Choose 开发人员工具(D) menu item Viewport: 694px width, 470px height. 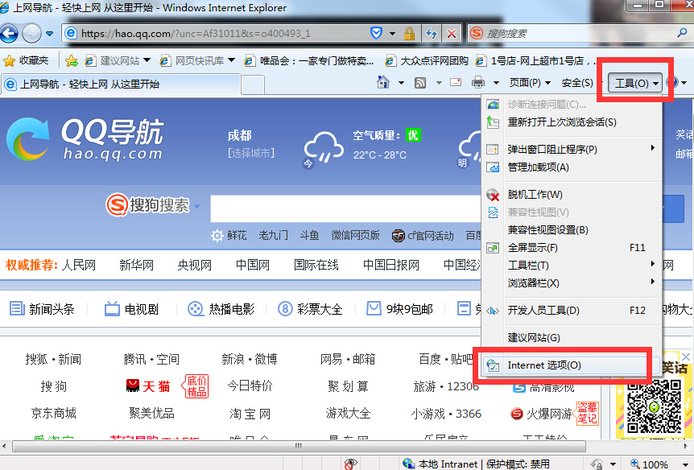point(571,310)
